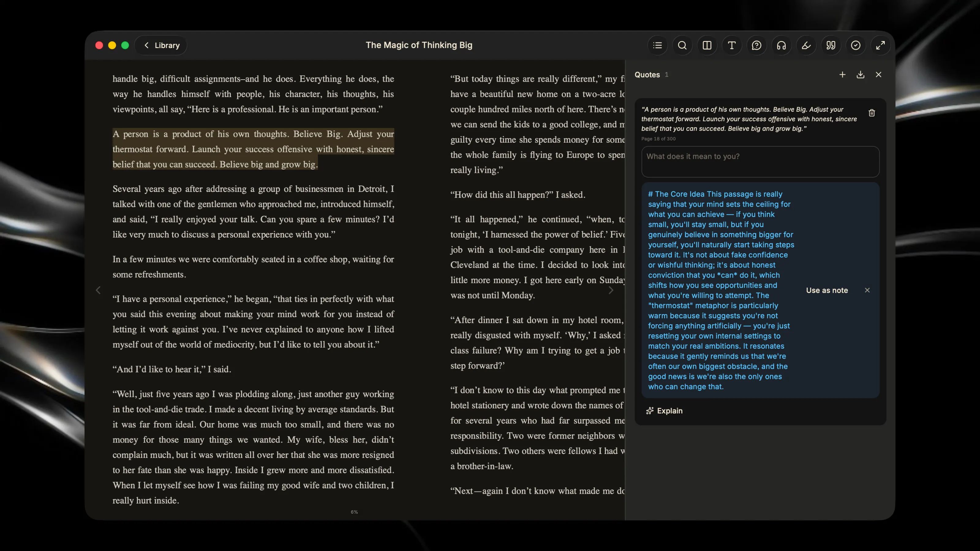The width and height of the screenshot is (980, 551).
Task: Export quotes with the download icon
Action: click(861, 74)
